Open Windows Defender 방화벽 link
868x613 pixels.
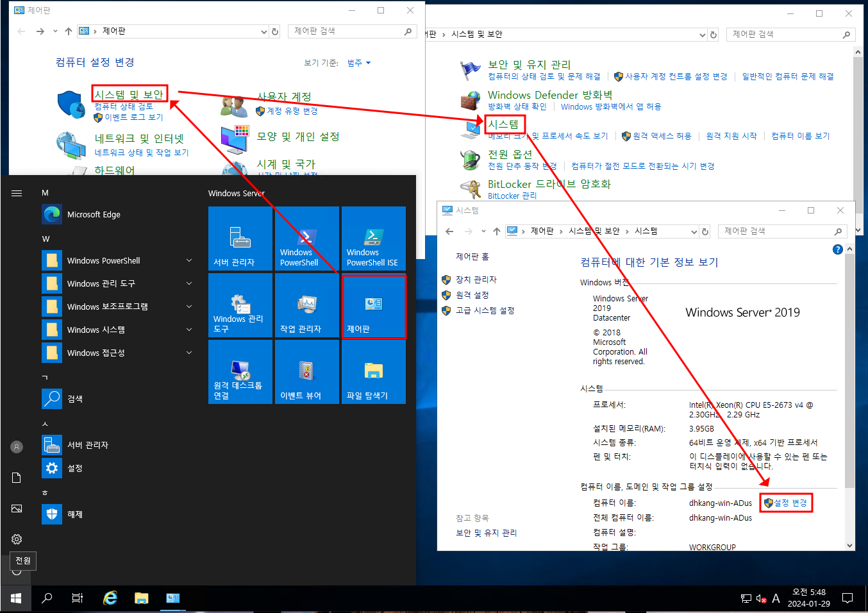coord(550,95)
